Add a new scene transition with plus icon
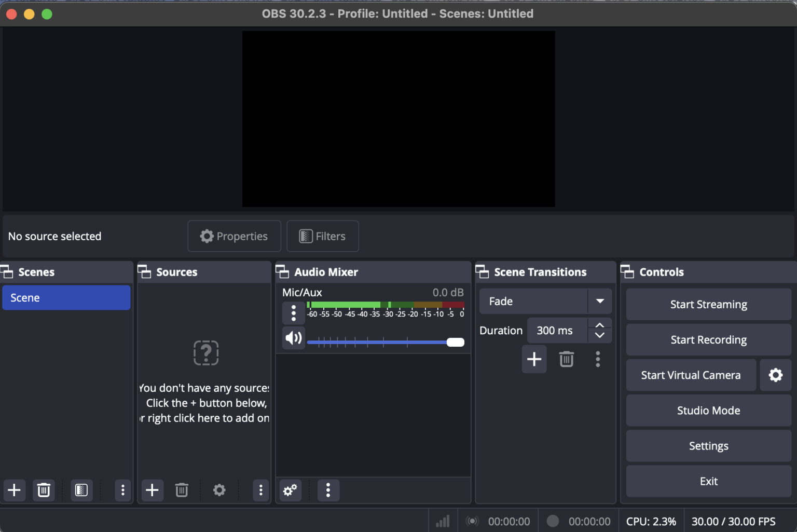 click(x=534, y=359)
